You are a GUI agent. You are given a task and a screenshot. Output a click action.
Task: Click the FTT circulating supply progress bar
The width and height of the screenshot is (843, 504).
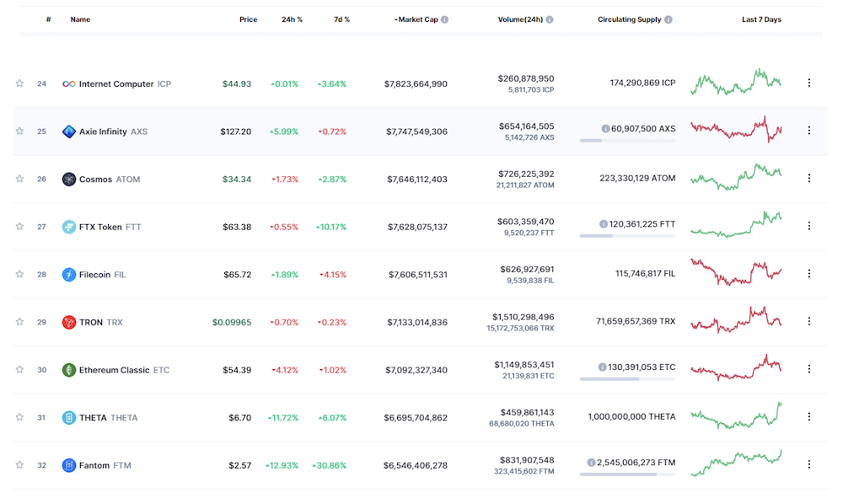point(627,236)
